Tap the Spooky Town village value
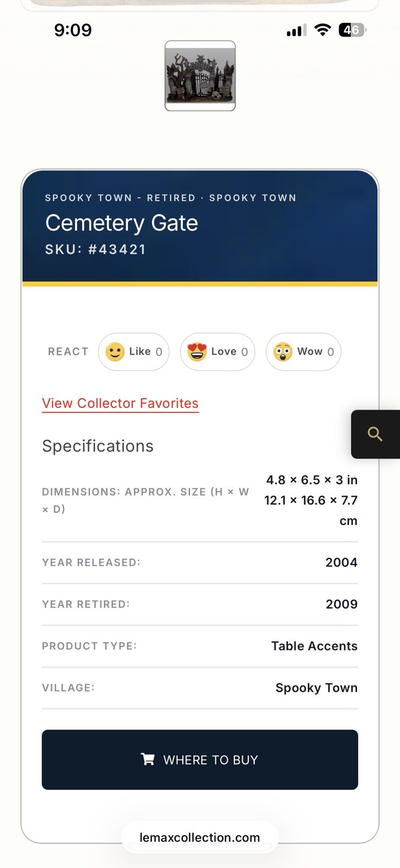The height and width of the screenshot is (868, 400). point(317,688)
